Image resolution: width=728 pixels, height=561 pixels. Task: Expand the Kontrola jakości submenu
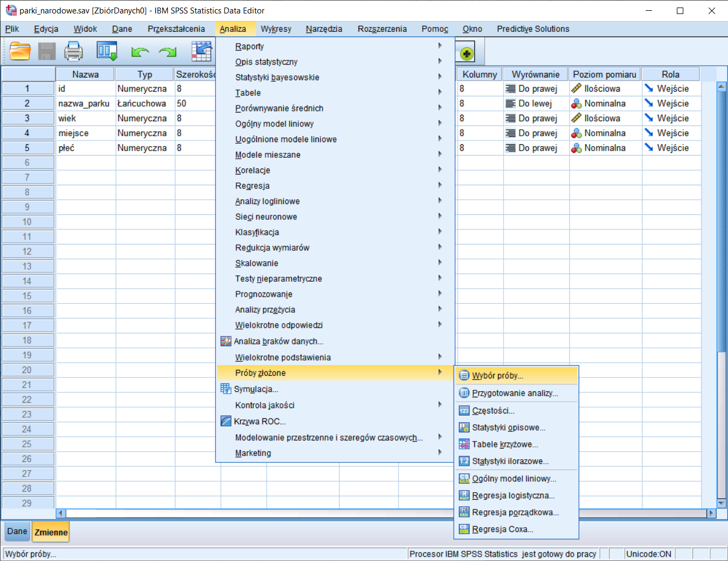[x=335, y=405]
